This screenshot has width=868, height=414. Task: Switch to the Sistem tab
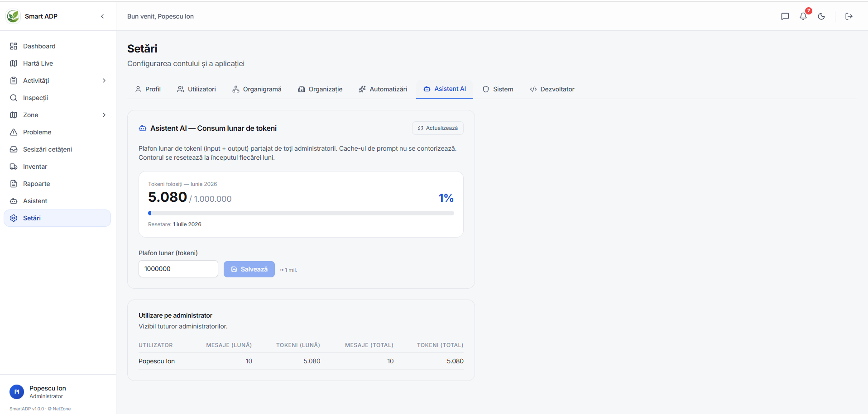498,89
